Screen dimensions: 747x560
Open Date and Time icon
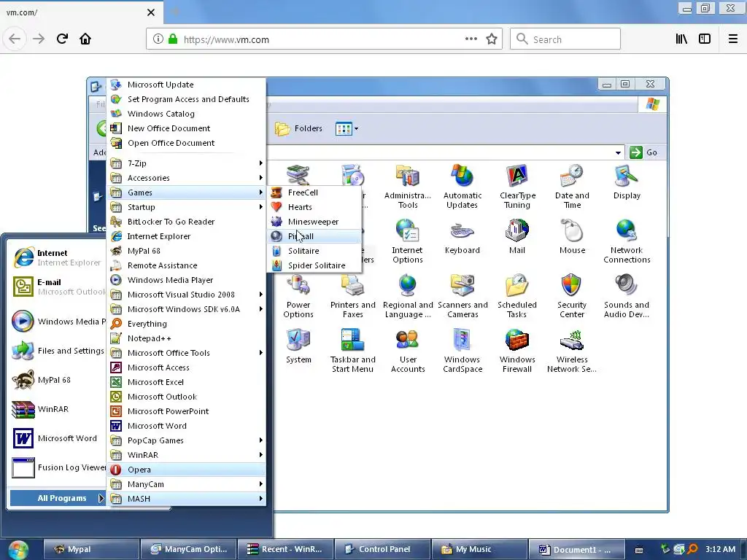pyautogui.click(x=572, y=187)
